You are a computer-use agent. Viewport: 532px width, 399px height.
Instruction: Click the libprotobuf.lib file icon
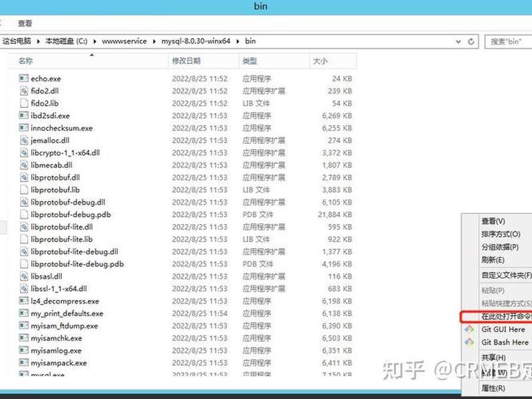(24, 190)
